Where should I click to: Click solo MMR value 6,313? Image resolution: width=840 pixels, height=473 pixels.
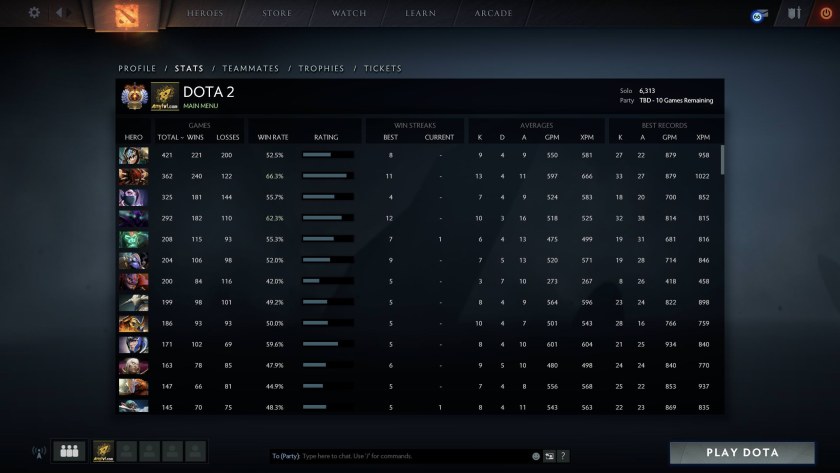tap(647, 91)
